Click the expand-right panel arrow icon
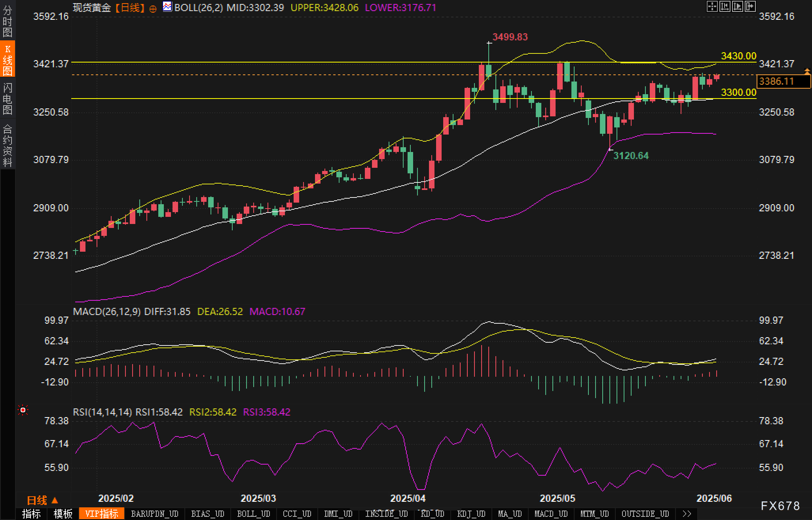 [750, 6]
